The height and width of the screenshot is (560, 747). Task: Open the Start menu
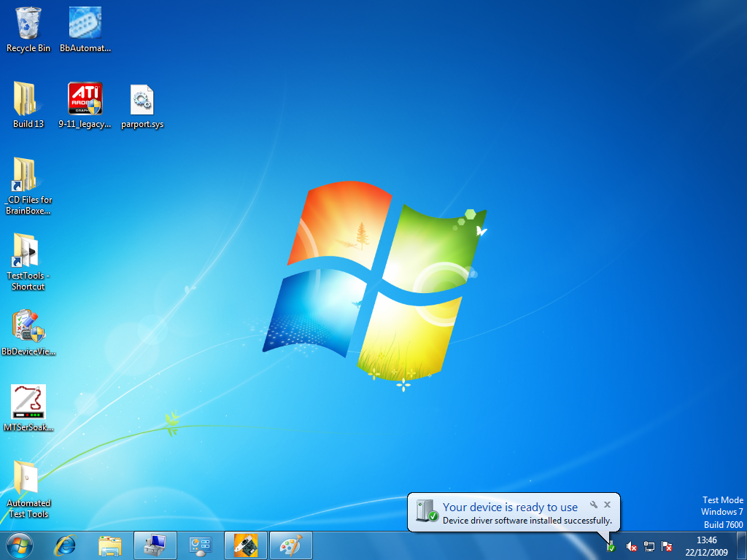pyautogui.click(x=18, y=545)
